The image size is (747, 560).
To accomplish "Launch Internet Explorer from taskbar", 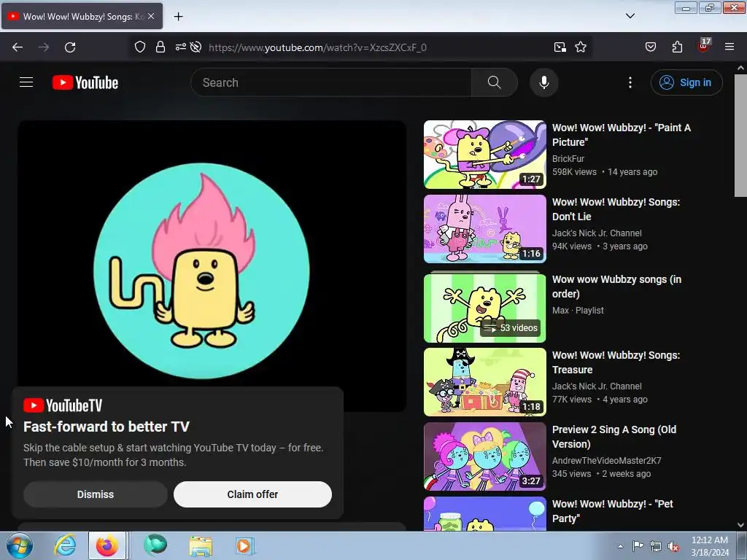I will click(65, 545).
